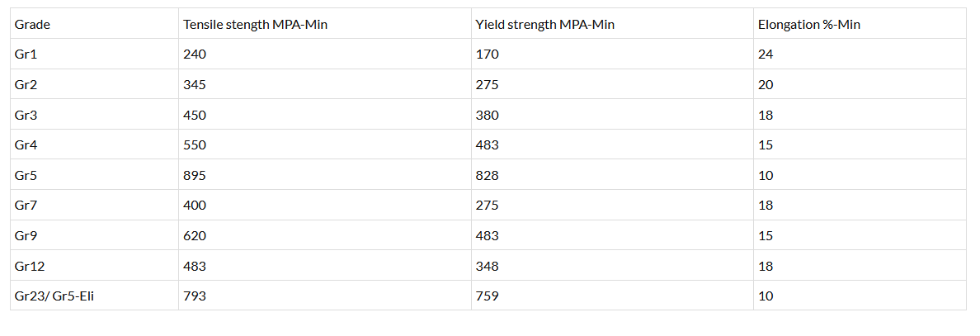Image resolution: width=980 pixels, height=336 pixels.
Task: Select Gr1 yield strength value 170
Action: pyautogui.click(x=488, y=54)
